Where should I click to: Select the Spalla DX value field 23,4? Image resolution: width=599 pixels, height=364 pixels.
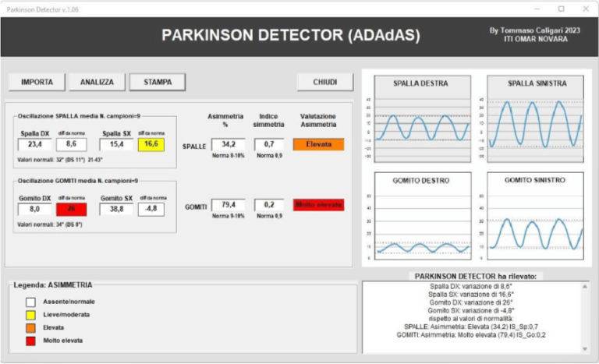(35, 144)
